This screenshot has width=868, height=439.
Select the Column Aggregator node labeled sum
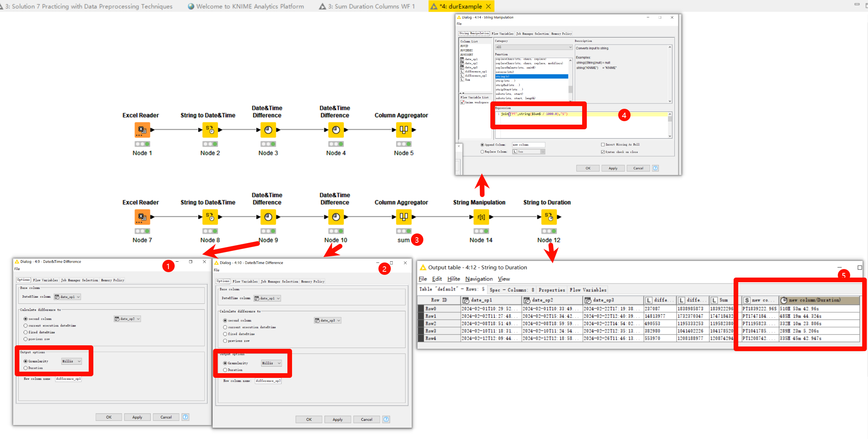click(x=404, y=217)
